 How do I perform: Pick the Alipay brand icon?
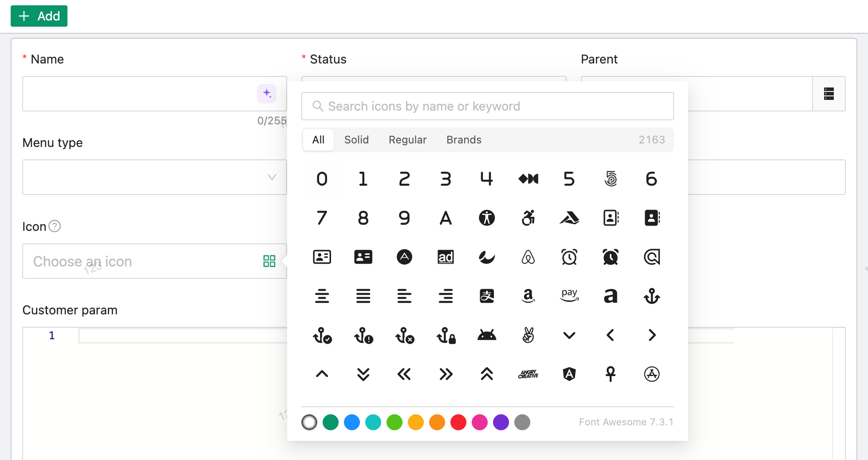(487, 296)
